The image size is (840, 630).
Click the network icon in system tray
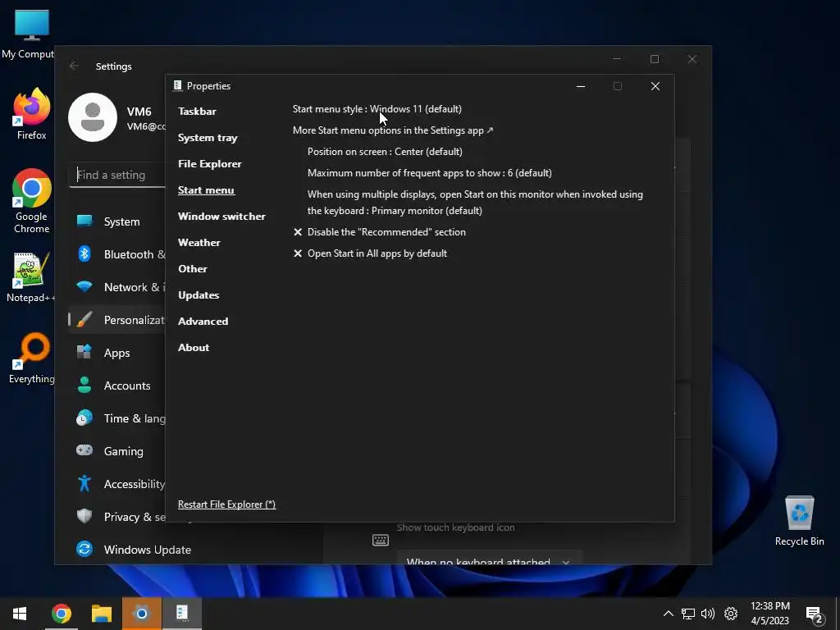point(688,614)
